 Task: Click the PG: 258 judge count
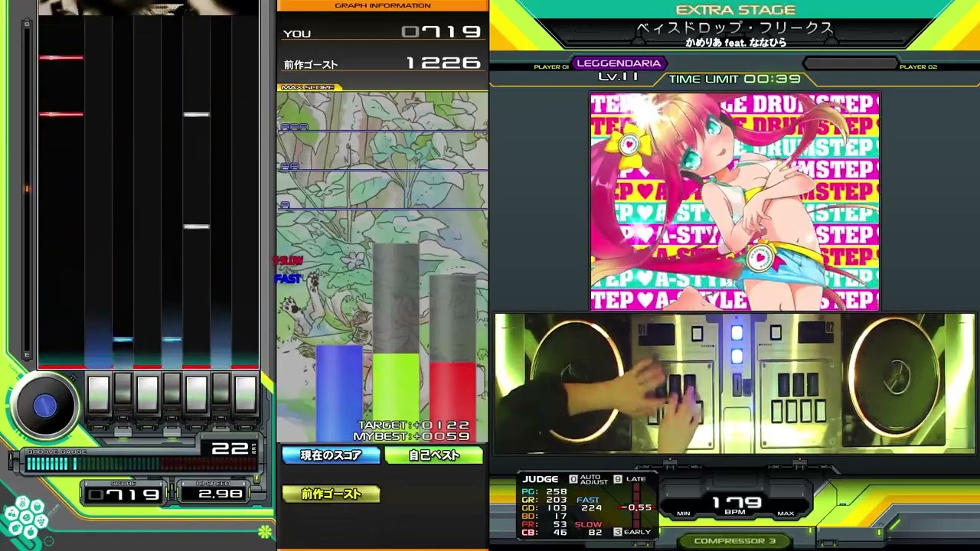(x=544, y=491)
